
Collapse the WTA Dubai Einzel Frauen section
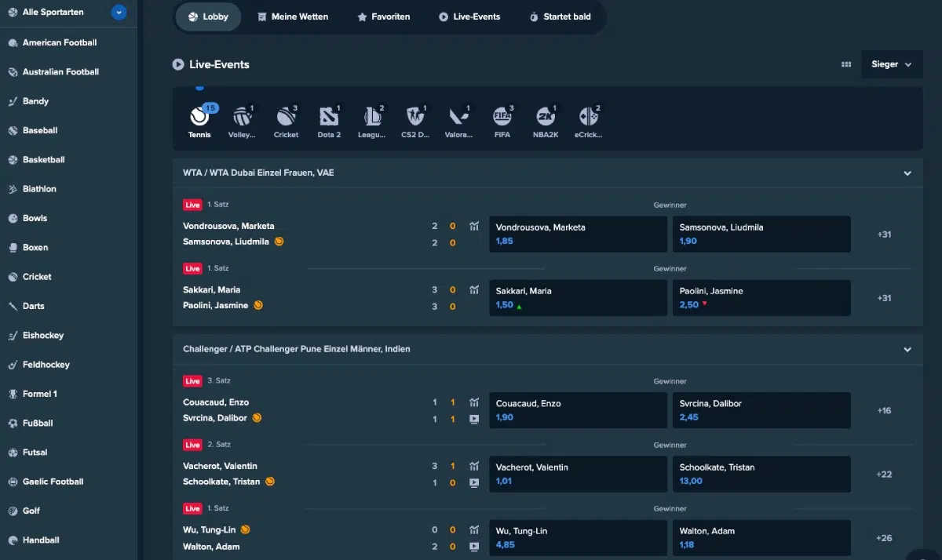[x=907, y=173]
